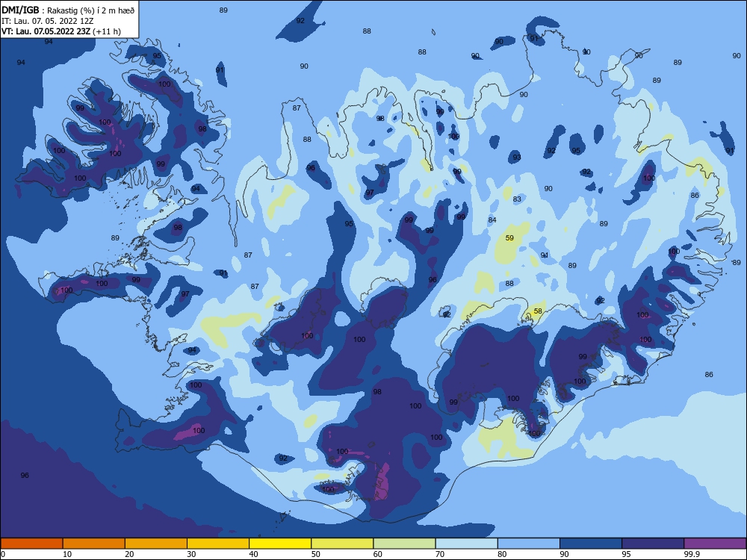Pick the 40–50 bright yellow legend swatch

280,544
